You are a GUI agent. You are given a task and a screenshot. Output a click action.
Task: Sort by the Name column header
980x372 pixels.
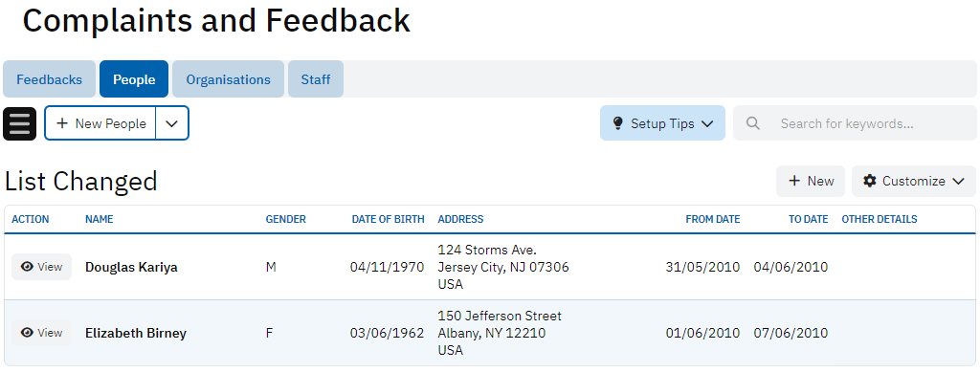(100, 219)
